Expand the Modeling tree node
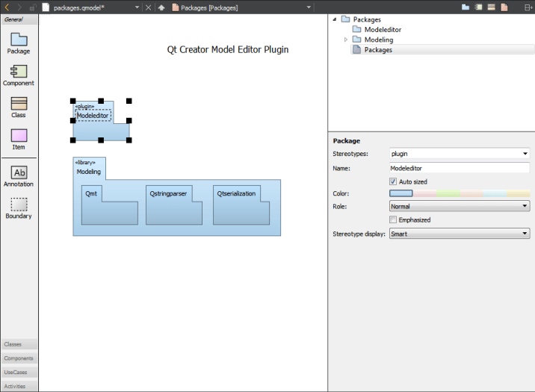This screenshot has width=535, height=392. (x=346, y=40)
